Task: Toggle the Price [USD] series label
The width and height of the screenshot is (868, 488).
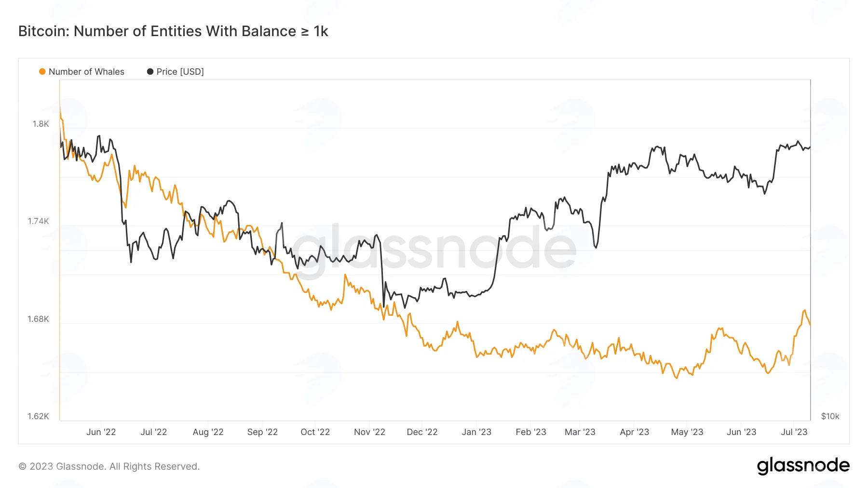Action: click(x=180, y=72)
